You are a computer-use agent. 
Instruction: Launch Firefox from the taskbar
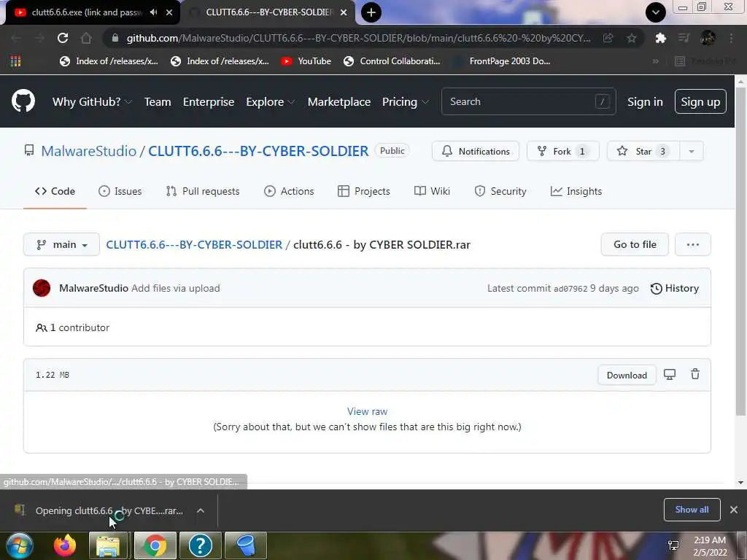pos(65,545)
